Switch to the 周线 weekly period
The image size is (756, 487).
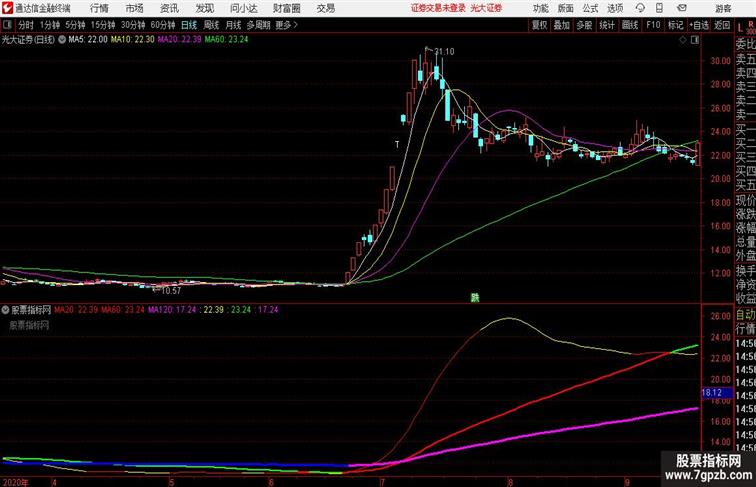pyautogui.click(x=211, y=25)
